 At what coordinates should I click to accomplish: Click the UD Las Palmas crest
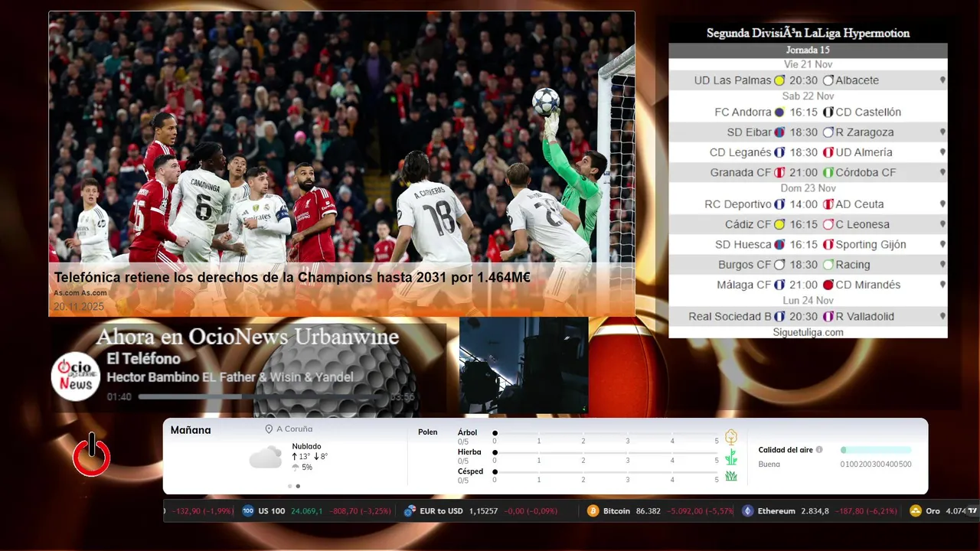pyautogui.click(x=779, y=80)
